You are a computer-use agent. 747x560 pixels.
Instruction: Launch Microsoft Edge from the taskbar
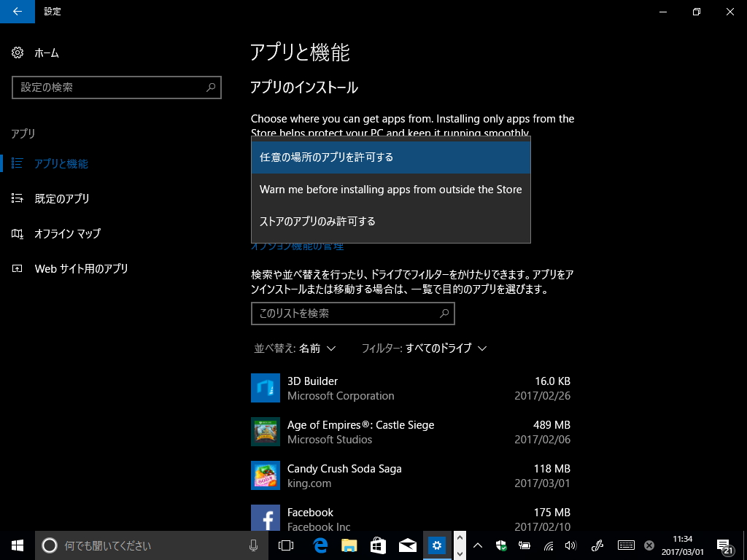point(320,545)
